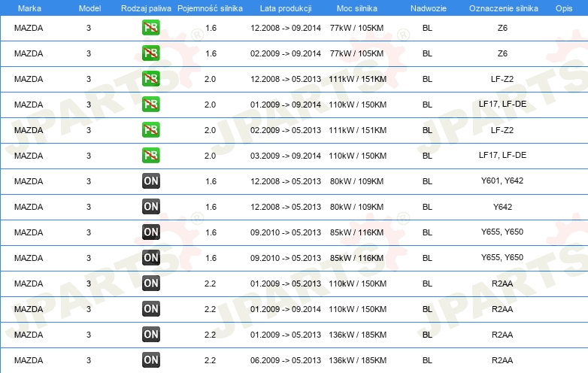This screenshot has width=588, height=373.
Task: Click LF17, LF-DE in the 03.2009 row
Action: coord(502,155)
